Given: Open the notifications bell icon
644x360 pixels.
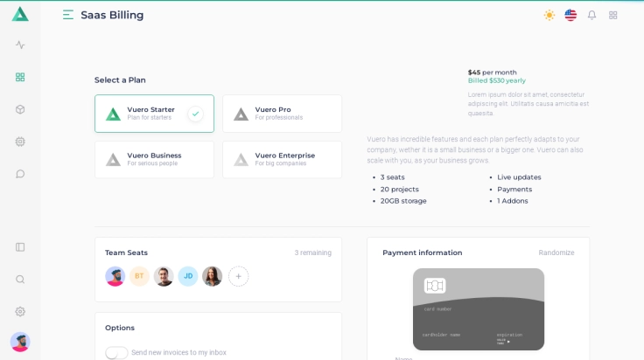Looking at the screenshot, I should click(x=591, y=15).
